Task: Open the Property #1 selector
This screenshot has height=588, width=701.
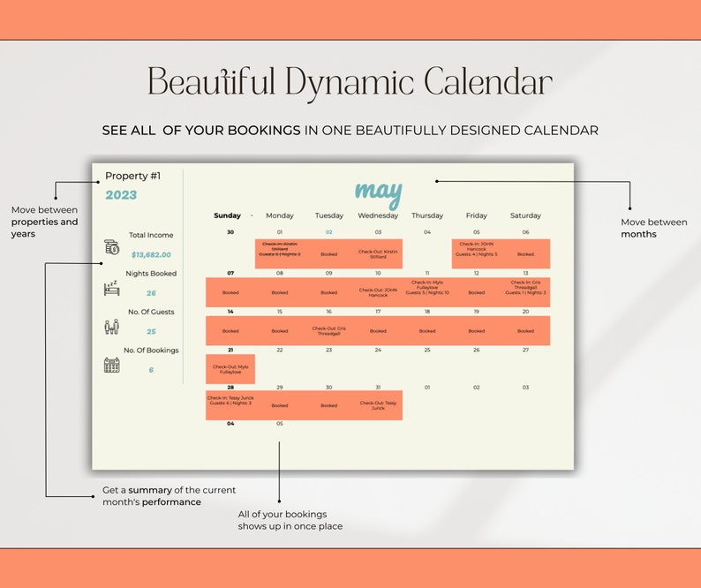Action: (x=132, y=176)
